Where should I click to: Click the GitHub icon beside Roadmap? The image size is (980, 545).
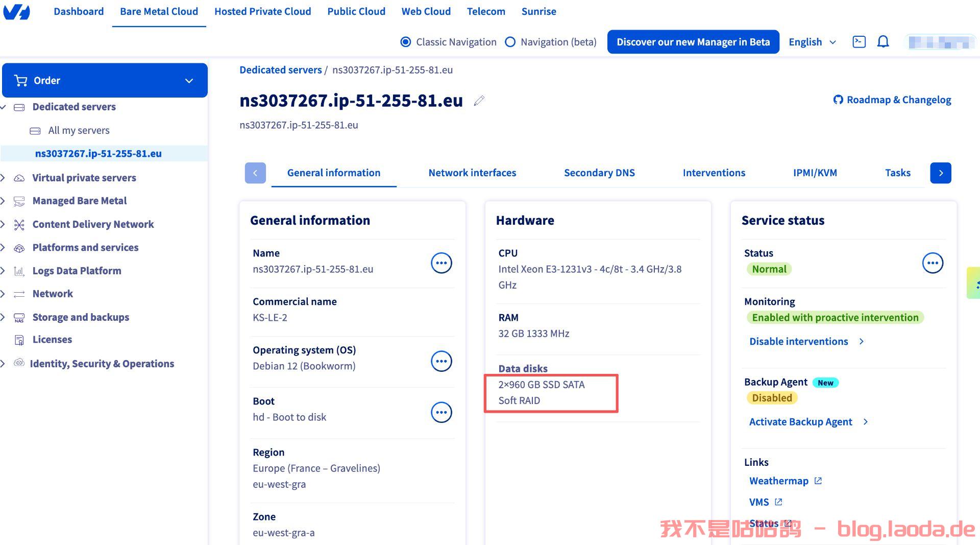(838, 100)
